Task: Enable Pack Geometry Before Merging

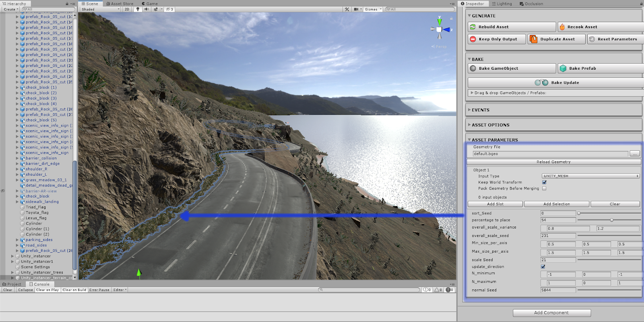Action: point(544,188)
